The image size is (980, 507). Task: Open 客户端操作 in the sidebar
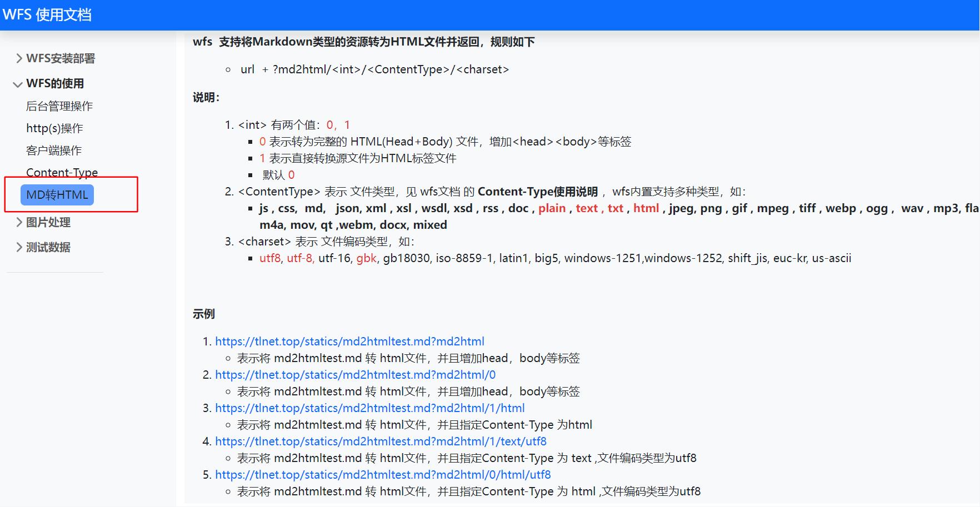coord(54,150)
